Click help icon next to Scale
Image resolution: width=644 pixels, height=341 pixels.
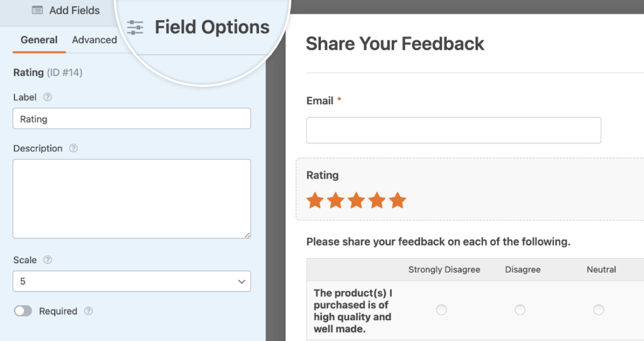48,260
